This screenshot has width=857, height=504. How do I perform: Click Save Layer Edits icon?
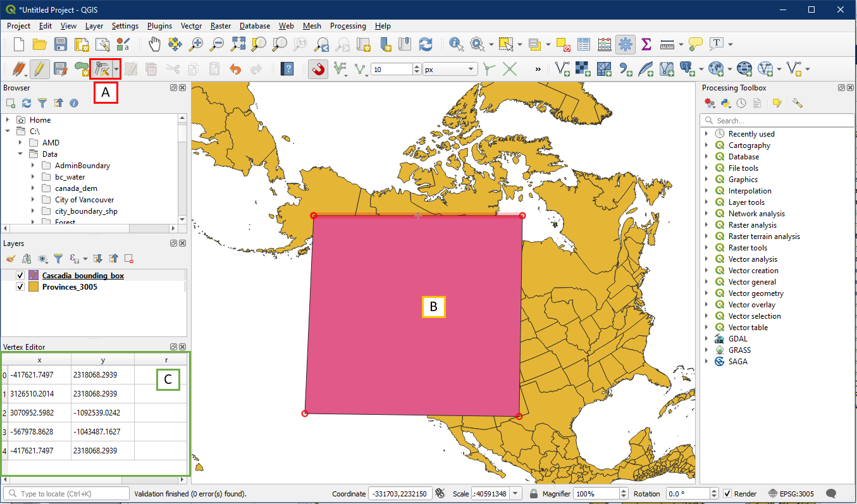[60, 68]
